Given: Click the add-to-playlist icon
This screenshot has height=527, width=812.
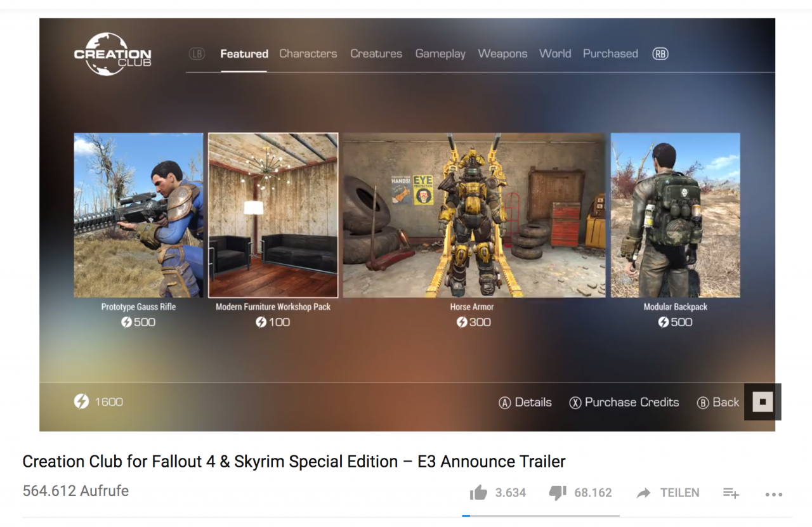Looking at the screenshot, I should pos(731,493).
